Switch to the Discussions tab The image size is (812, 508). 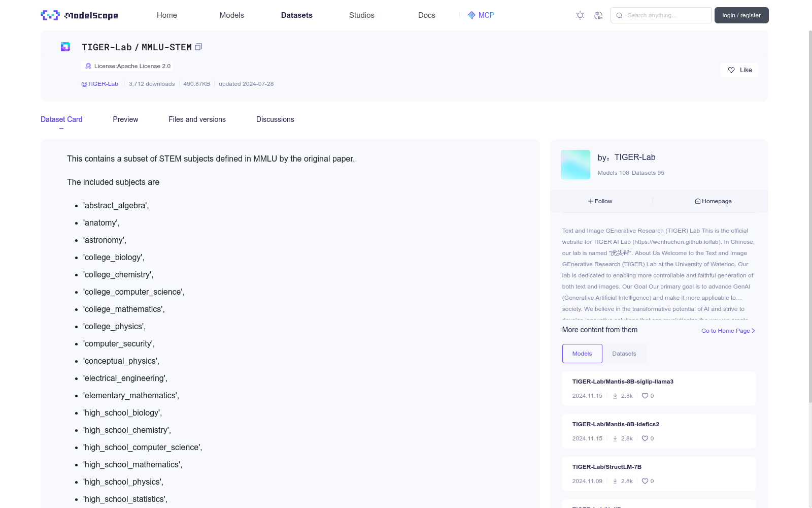275,119
